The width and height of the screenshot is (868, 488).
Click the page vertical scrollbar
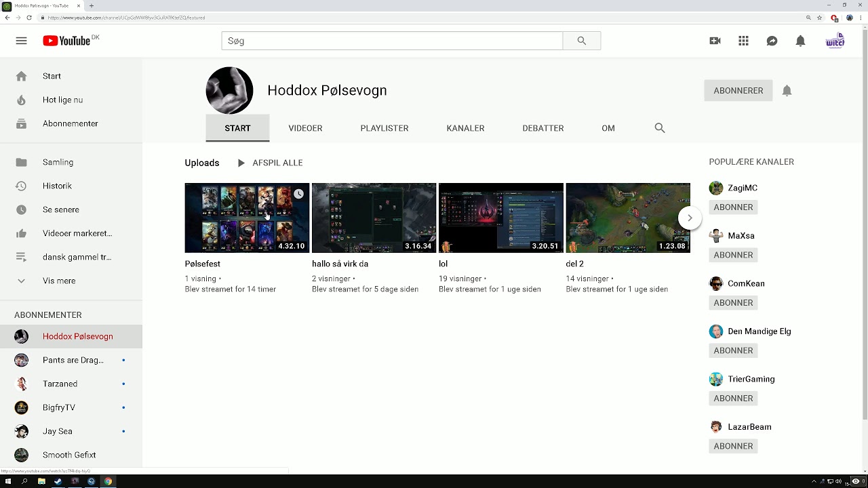[x=865, y=224]
